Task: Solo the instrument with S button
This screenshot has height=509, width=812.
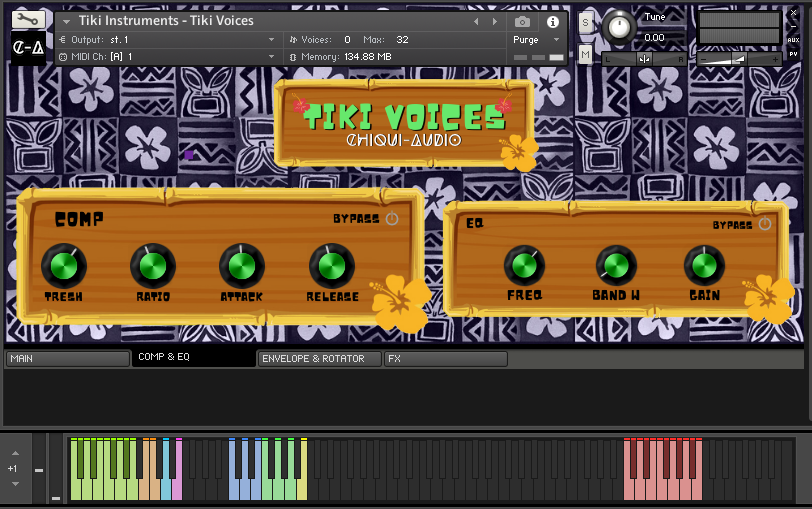Action: pos(585,22)
